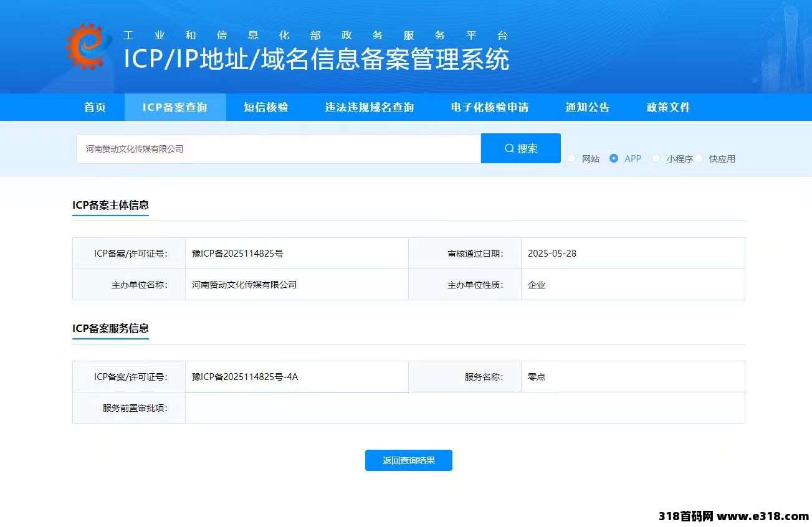Click the 主办单位名称 value 河南赞动文化传媒有限公司
The height and width of the screenshot is (527, 812).
pos(244,285)
